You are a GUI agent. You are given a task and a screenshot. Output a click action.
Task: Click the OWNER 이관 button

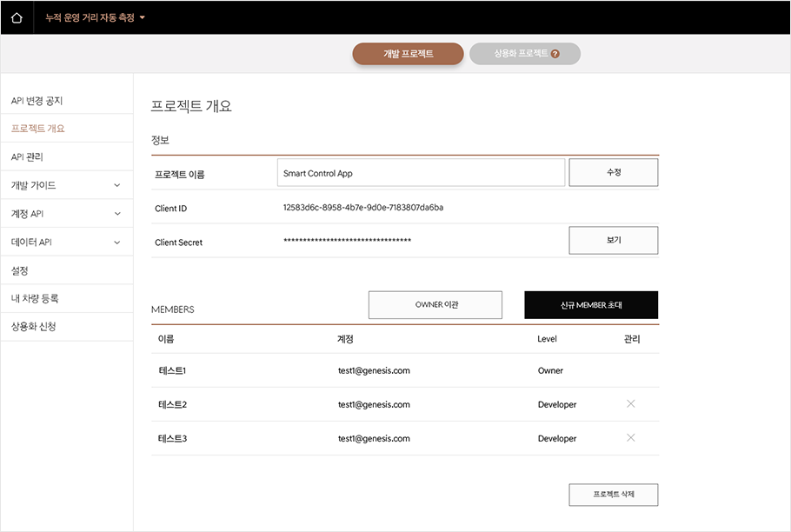coord(435,305)
